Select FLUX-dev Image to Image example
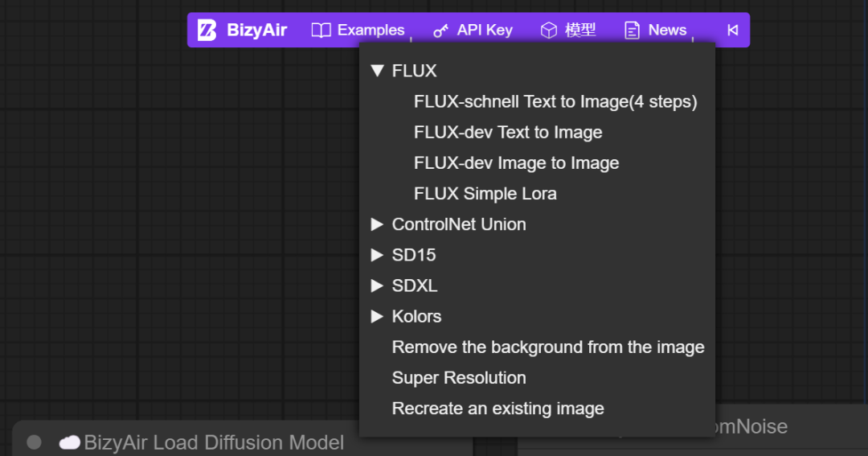Image resolution: width=868 pixels, height=456 pixels. [516, 163]
